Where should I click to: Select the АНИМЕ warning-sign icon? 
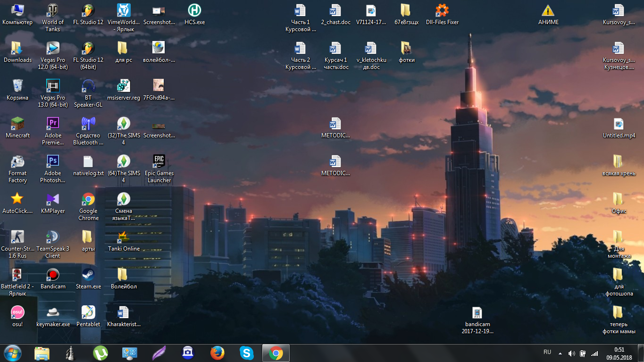(548, 14)
